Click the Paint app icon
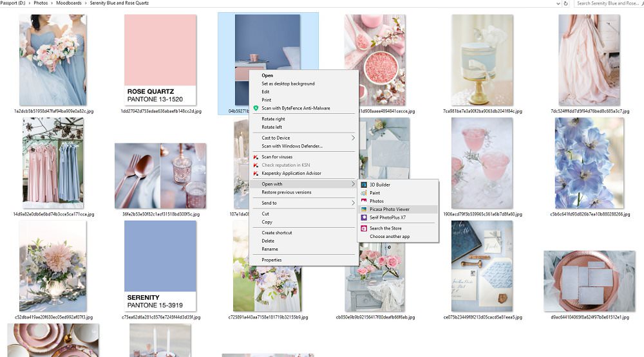The height and width of the screenshot is (357, 644). (x=363, y=193)
